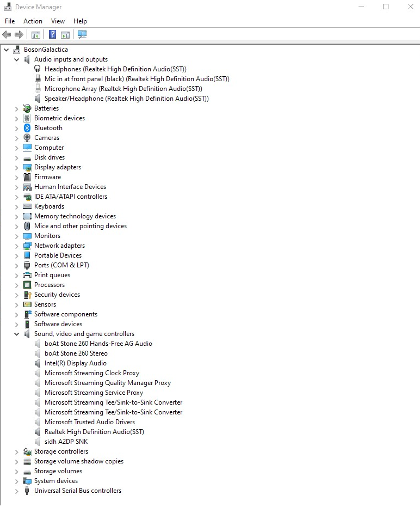Open the Help menu
420x507 pixels.
tap(80, 21)
